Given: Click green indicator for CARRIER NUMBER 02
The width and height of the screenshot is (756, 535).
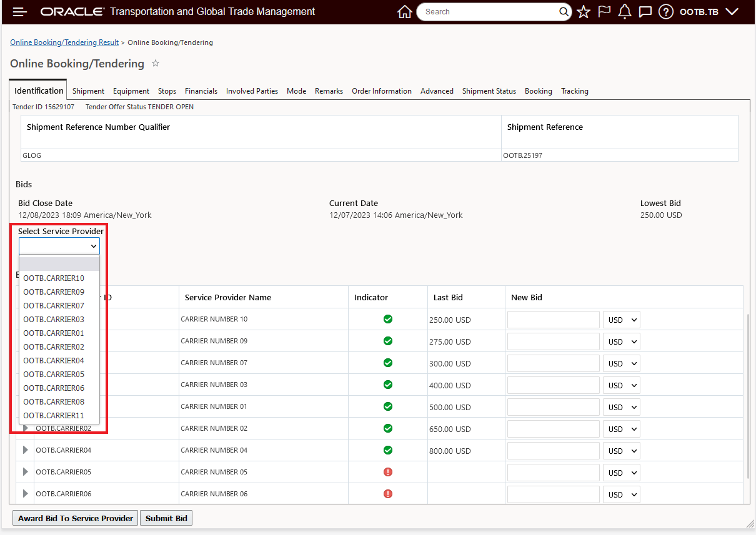Looking at the screenshot, I should (388, 428).
